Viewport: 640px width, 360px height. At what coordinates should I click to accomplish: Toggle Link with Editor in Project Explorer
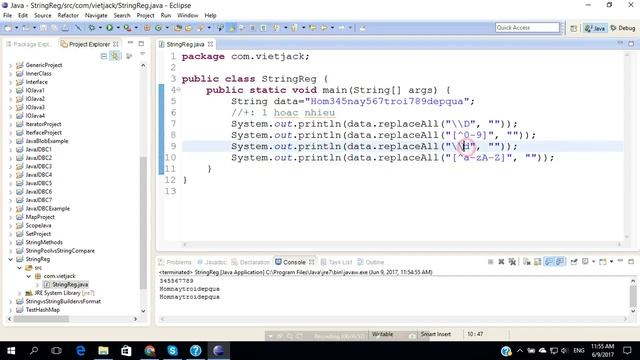pos(116,56)
